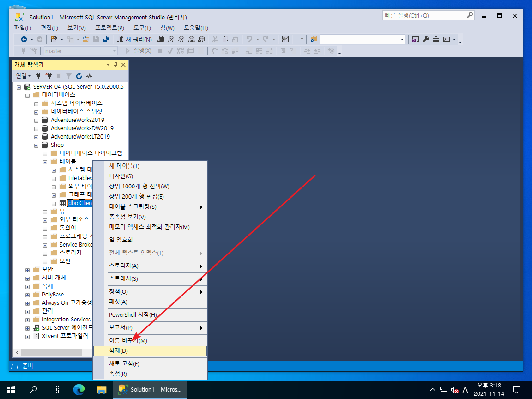Open 테이블 스크립팅(S) submenu

click(x=150, y=206)
